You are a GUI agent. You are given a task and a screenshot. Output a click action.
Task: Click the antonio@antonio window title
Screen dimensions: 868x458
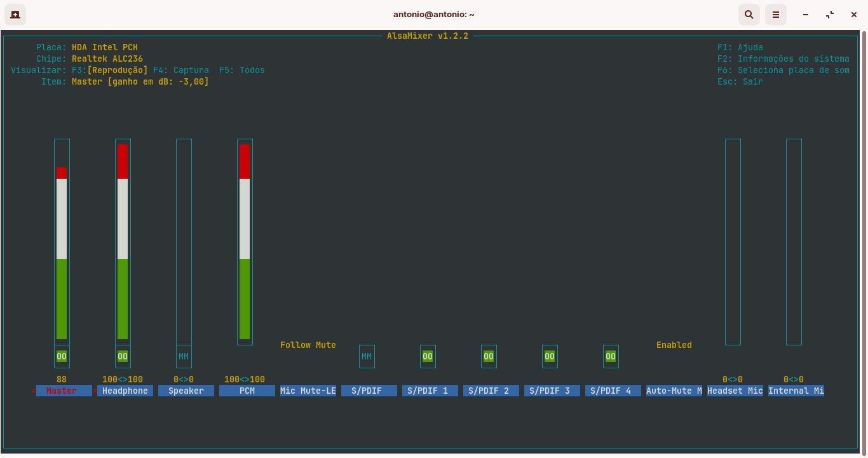click(x=434, y=14)
